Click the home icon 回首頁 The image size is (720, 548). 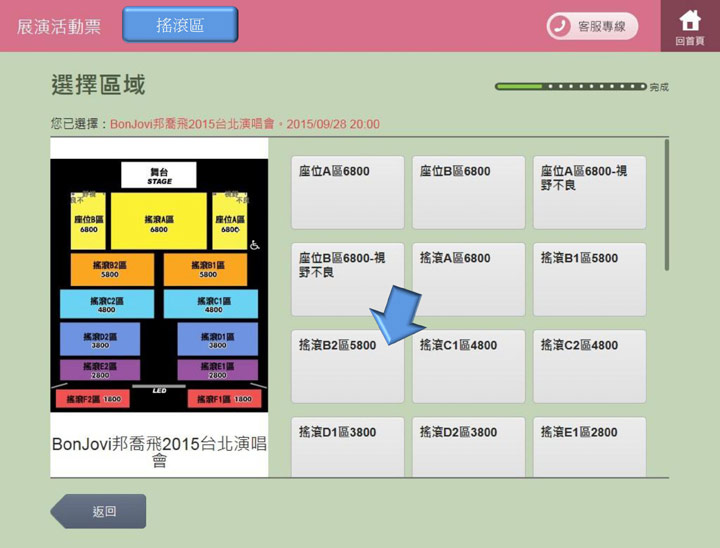(690, 26)
